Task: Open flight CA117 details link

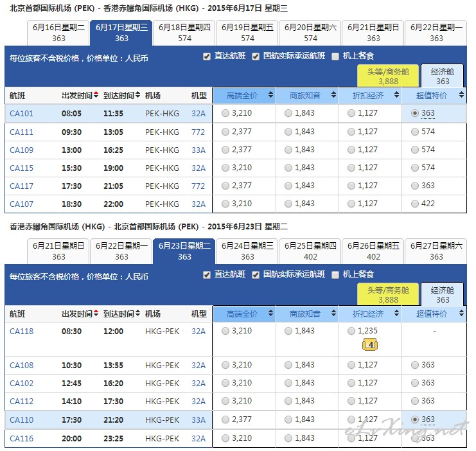Action: coord(21,186)
